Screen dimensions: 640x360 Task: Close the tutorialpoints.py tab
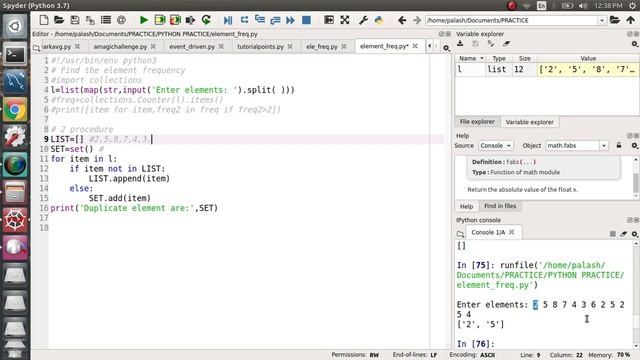tap(290, 47)
